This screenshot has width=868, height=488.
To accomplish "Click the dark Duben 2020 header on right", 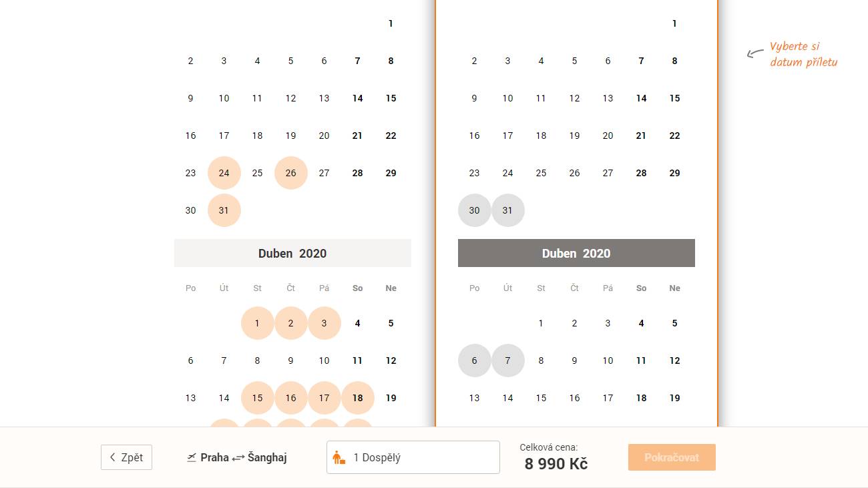I will pos(576,253).
